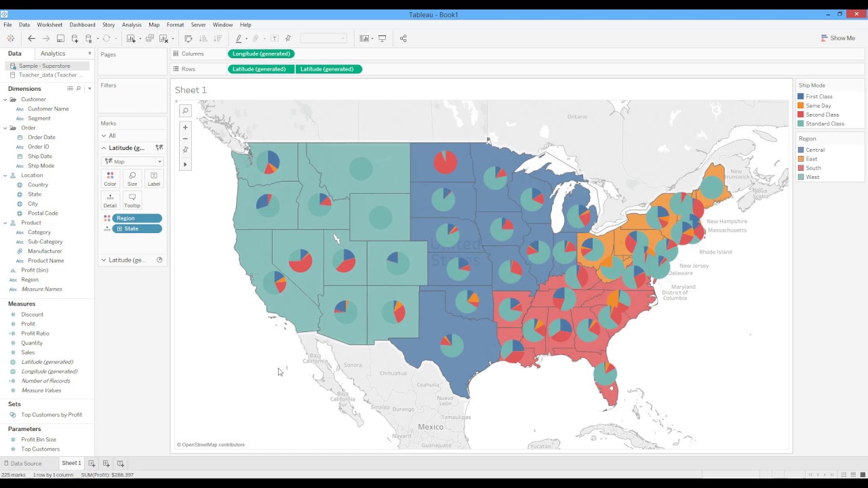868x488 pixels.
Task: Open the Dimensions pane menu arrow
Action: (90, 89)
